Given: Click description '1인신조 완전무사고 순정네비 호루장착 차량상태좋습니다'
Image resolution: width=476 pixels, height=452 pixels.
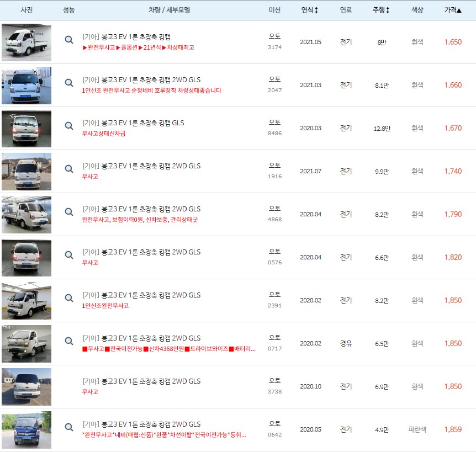Looking at the screenshot, I should pyautogui.click(x=151, y=91).
